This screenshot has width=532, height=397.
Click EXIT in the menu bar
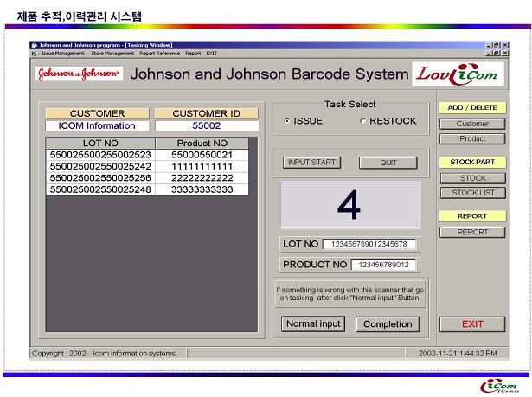[212, 54]
